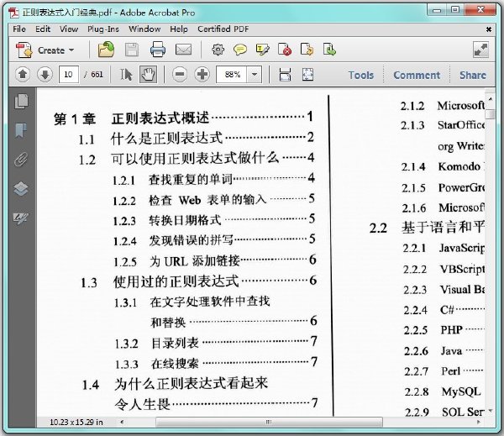
Task: Show the Attachments paperclip panel
Action: 21,159
